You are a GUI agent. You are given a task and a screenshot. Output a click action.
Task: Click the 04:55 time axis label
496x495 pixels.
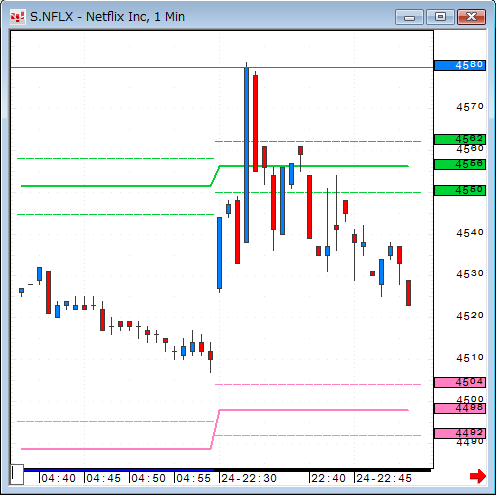point(193,478)
